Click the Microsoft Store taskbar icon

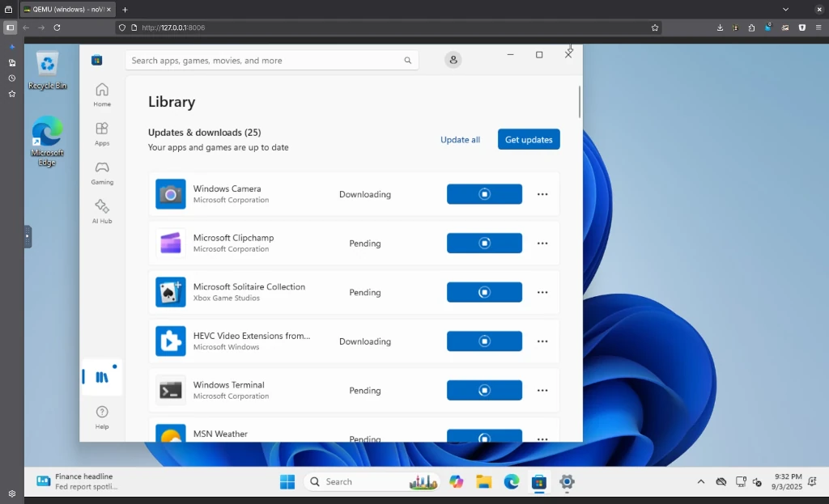point(538,482)
